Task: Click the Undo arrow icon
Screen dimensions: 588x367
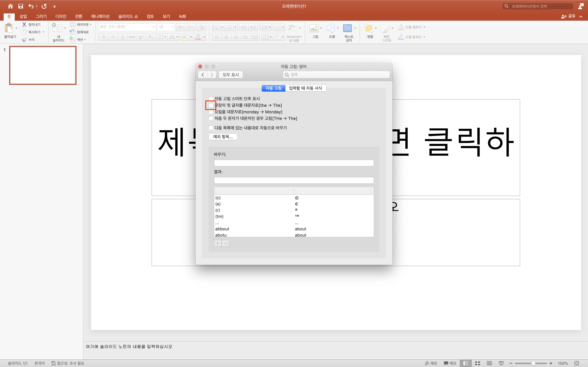Action: point(31,6)
